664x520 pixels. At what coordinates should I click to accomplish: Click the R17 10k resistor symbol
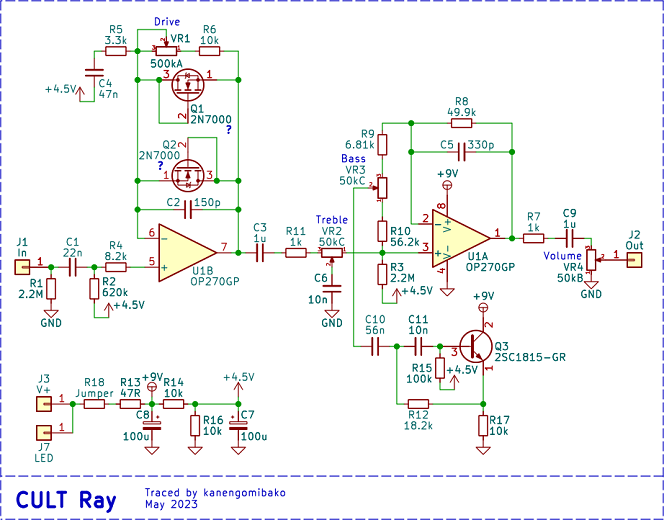tap(483, 426)
